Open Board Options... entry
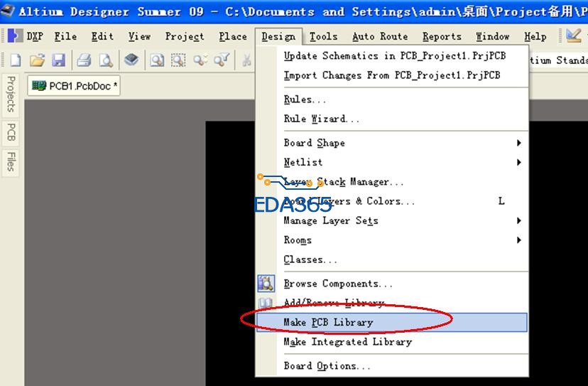The width and height of the screenshot is (588, 386). point(392,365)
